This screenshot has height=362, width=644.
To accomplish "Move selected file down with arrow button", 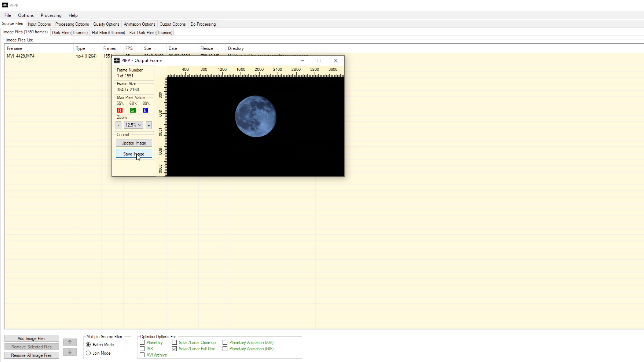I will (70, 352).
